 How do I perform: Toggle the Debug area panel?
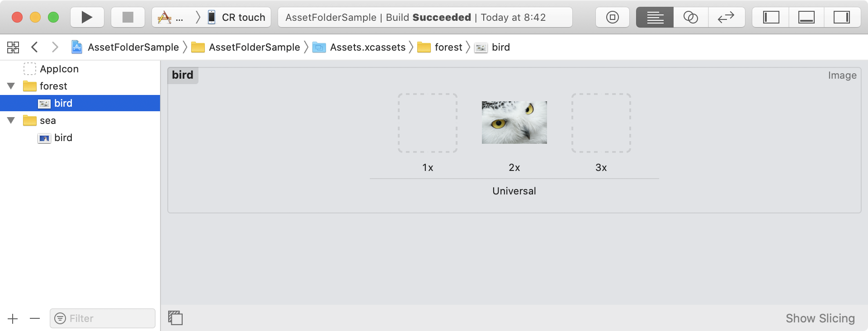click(806, 18)
